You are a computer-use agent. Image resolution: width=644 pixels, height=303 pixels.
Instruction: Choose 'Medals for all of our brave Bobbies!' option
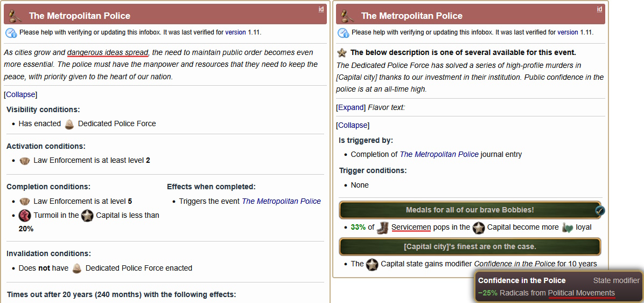[x=470, y=210]
